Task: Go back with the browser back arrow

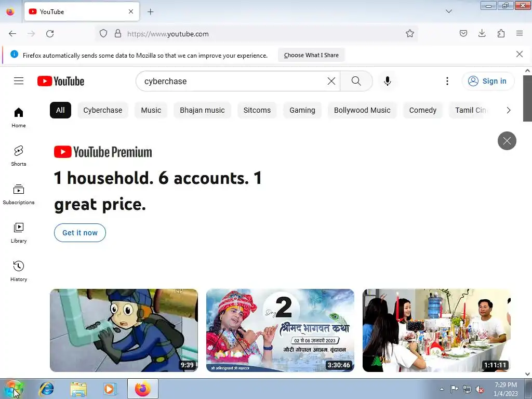Action: pyautogui.click(x=12, y=34)
